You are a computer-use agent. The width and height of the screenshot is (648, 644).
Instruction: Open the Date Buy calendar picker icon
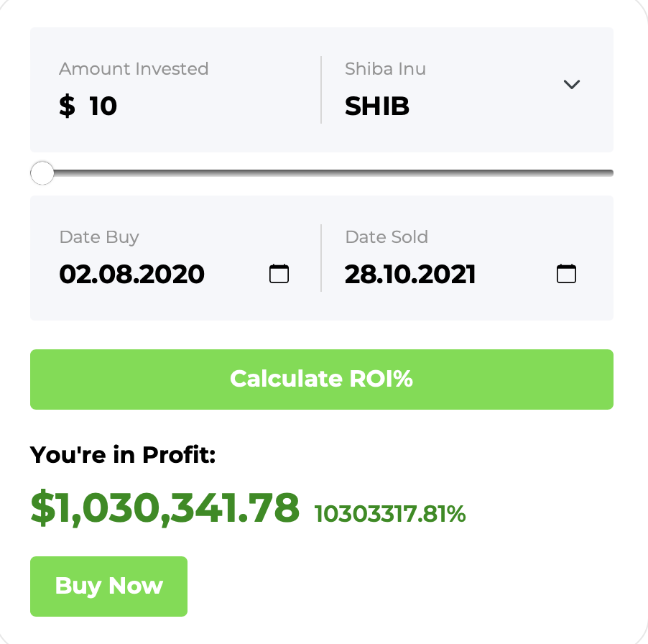279,274
